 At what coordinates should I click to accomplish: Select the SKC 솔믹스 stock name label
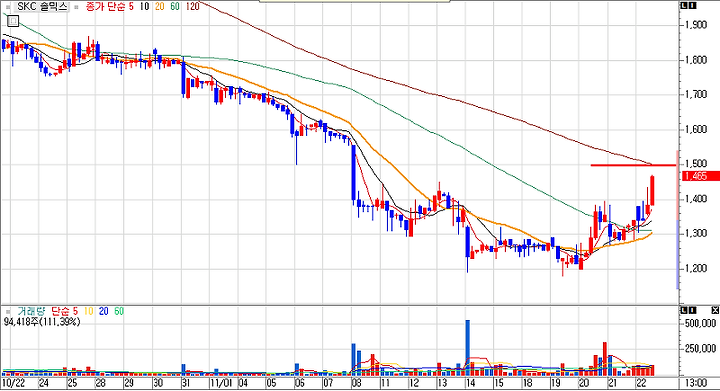pos(42,7)
